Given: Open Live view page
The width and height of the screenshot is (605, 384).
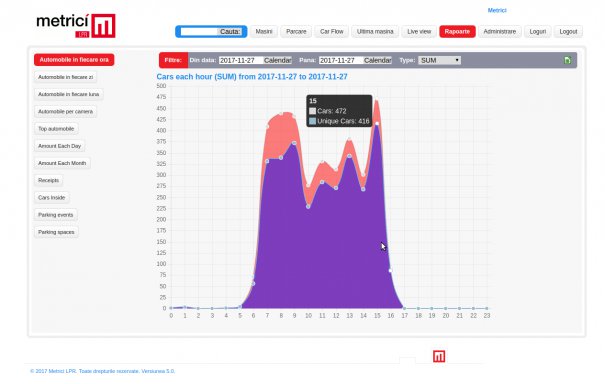Looking at the screenshot, I should coord(419,32).
